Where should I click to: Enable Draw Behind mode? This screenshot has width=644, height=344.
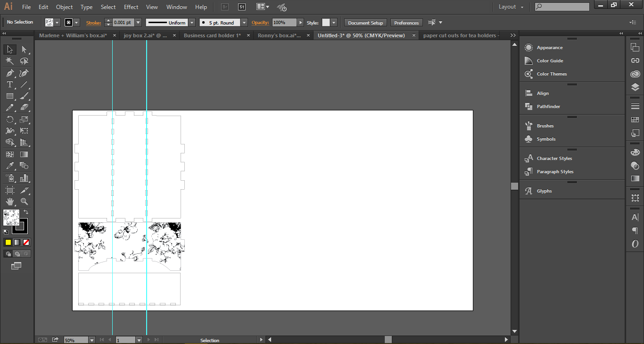coord(17,254)
